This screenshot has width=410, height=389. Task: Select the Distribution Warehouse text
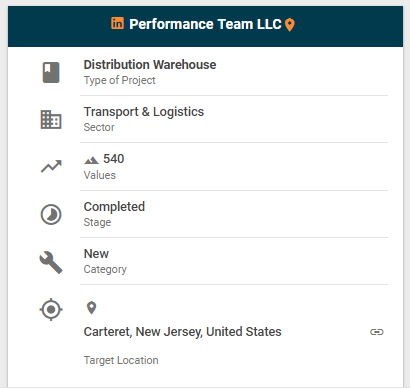[x=150, y=65]
